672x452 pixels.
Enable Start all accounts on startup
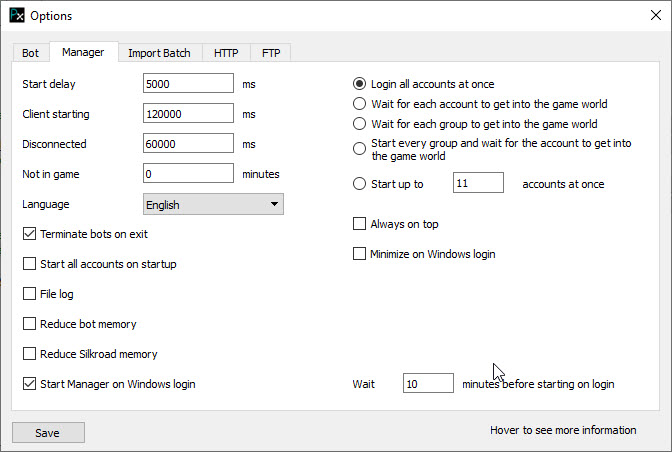point(29,264)
